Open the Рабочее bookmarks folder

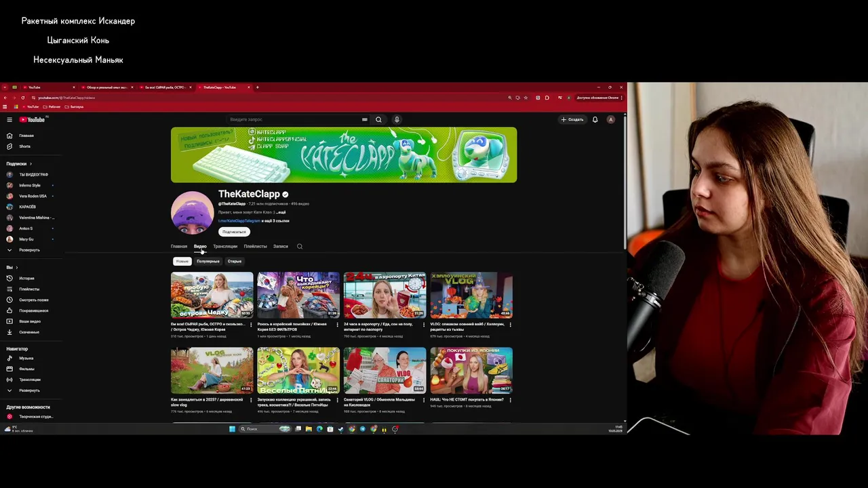tap(52, 107)
